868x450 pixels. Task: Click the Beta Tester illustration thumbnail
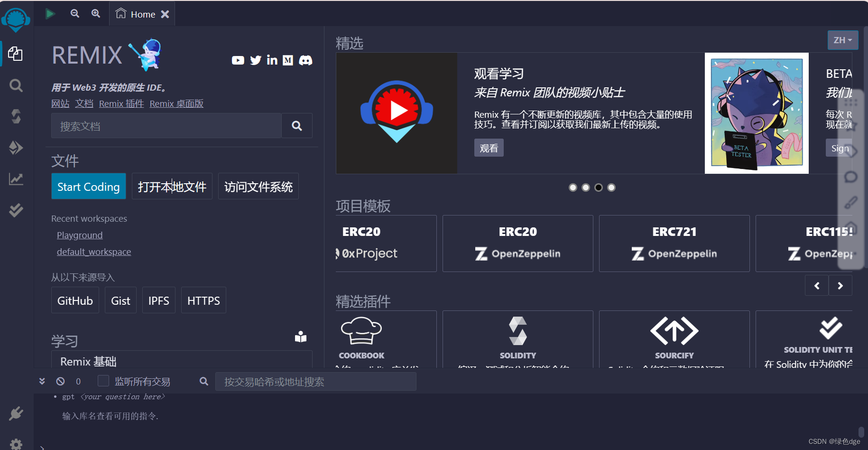(757, 113)
